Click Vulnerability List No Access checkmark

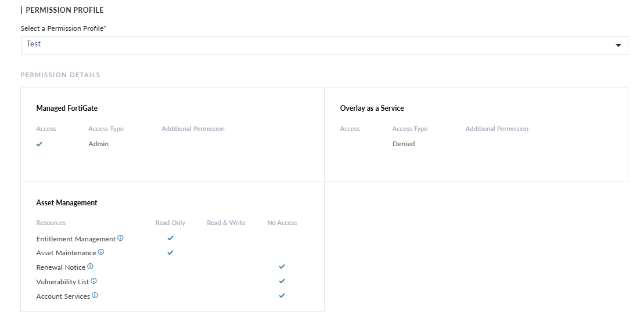(282, 281)
